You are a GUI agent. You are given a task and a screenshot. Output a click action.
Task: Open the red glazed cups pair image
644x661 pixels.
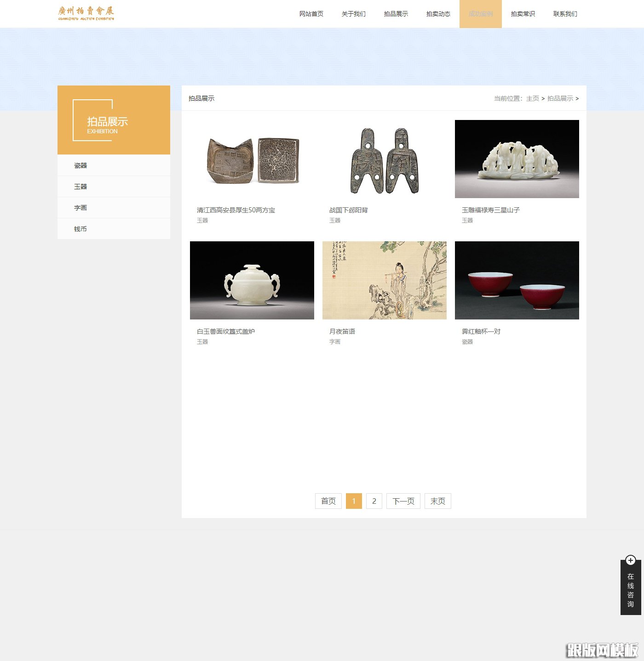(x=517, y=280)
